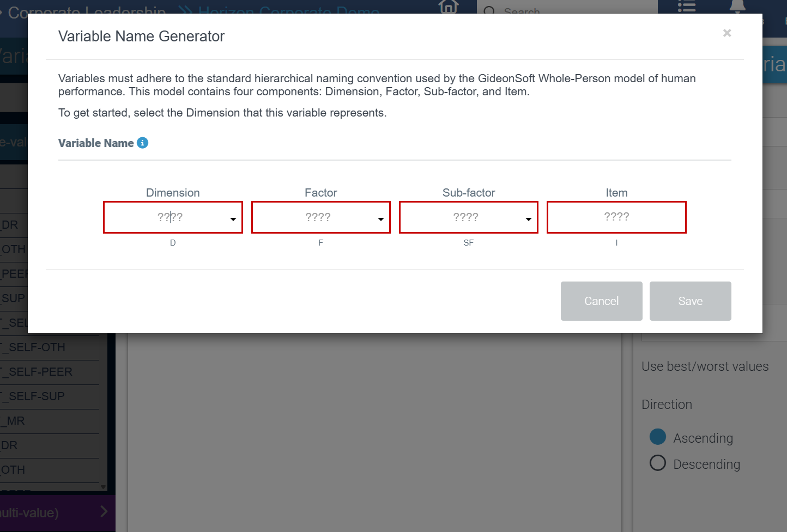This screenshot has height=532, width=787.
Task: Click the Item input field
Action: [616, 217]
